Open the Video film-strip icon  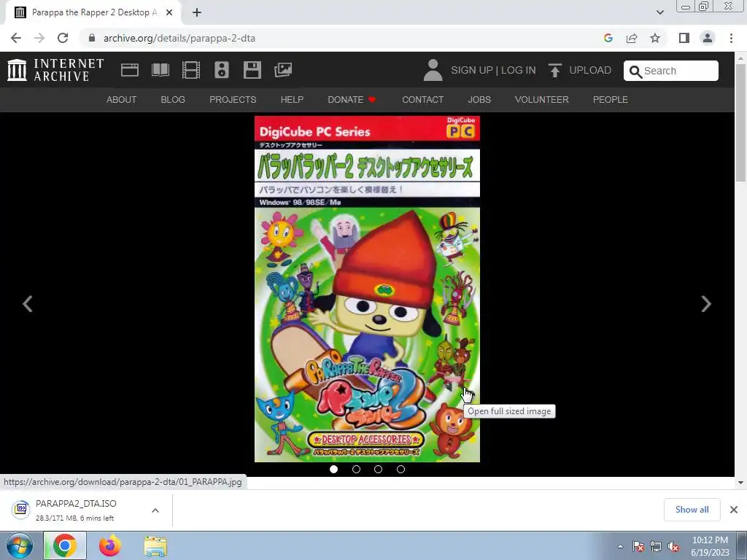pos(191,70)
